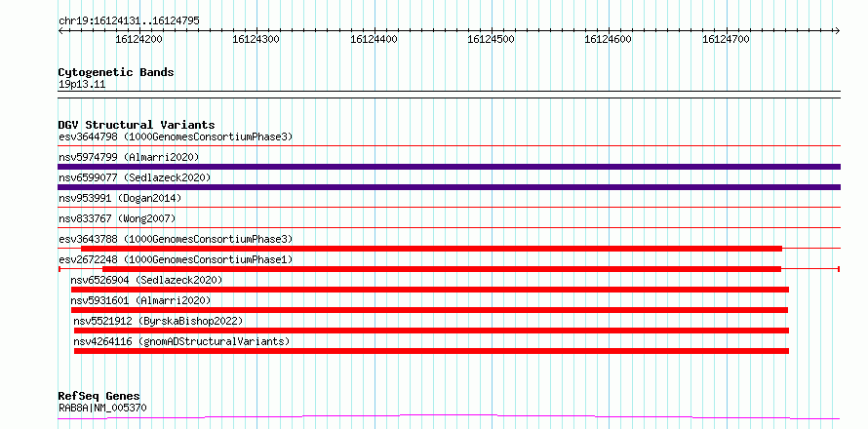Image resolution: width=868 pixels, height=429 pixels.
Task: Open variant nsv833767 (Wong2007) label
Action: point(117,218)
